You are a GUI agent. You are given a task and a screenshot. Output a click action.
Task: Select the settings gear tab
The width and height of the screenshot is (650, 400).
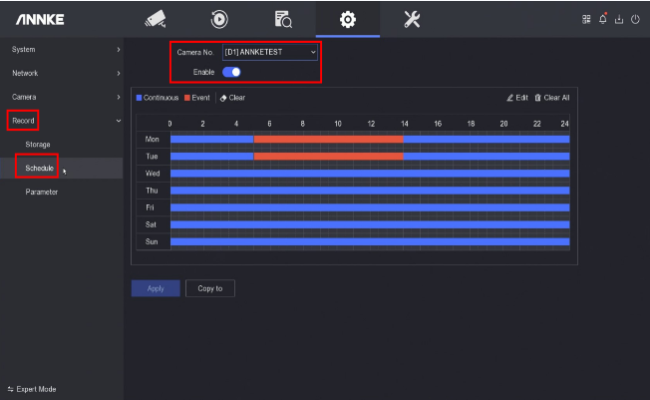[347, 19]
